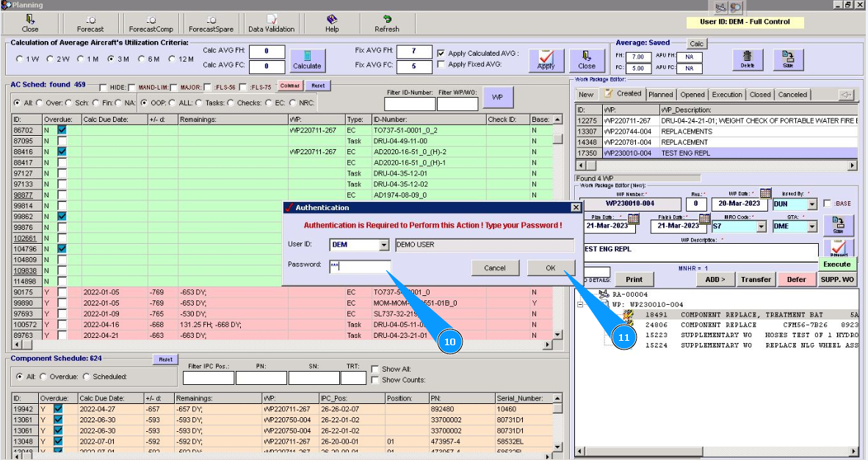Open the User ID dropdown in Authentication

384,245
